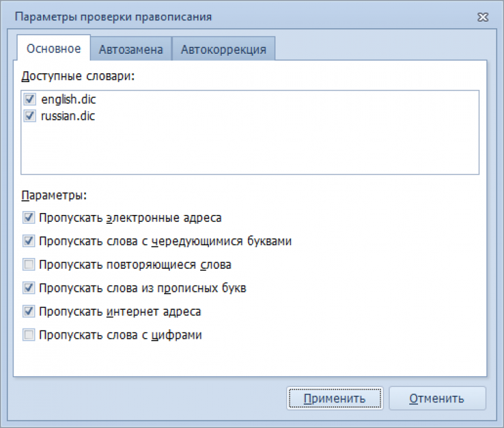Uncheck the russian.dic dictionary checkbox

[x=29, y=116]
